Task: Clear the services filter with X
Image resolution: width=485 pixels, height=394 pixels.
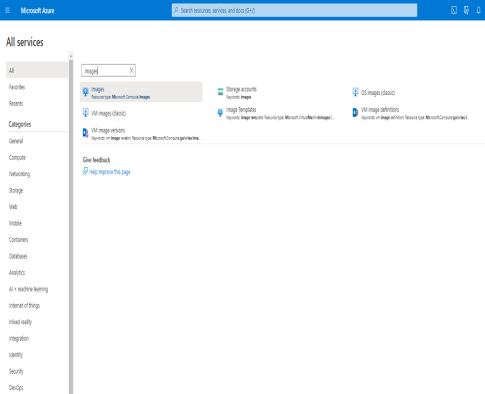Action: tap(131, 70)
